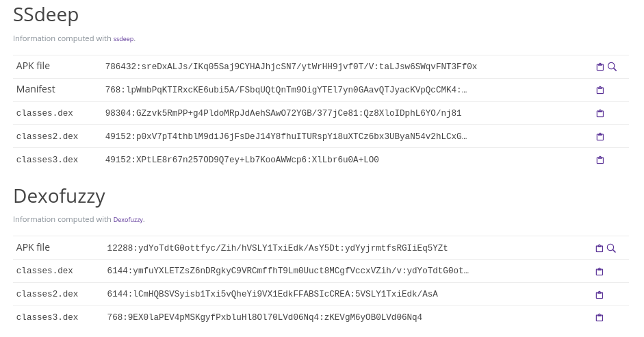644x337 pixels.
Task: Copy SSdeep classes3.dex hash to clipboard
Action: pos(600,160)
